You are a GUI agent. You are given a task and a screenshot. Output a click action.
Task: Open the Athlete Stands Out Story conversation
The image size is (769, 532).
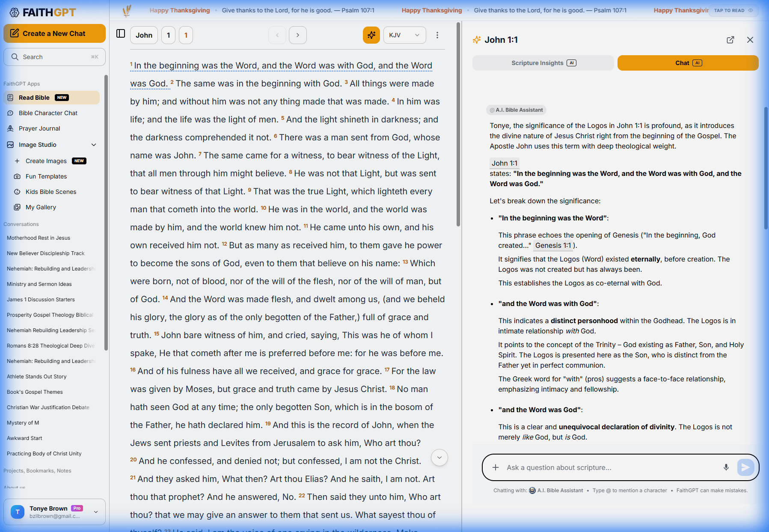pos(37,377)
